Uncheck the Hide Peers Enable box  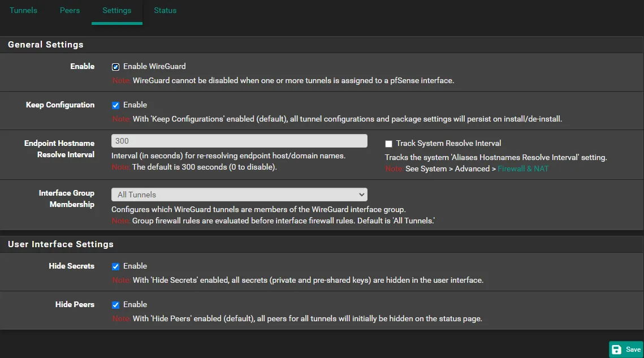[115, 304]
